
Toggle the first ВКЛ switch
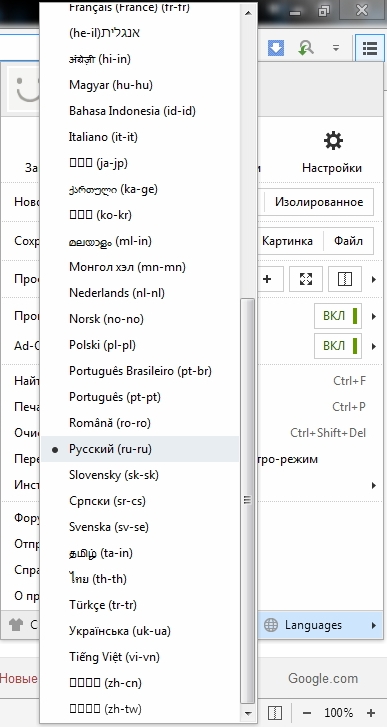pos(338,316)
